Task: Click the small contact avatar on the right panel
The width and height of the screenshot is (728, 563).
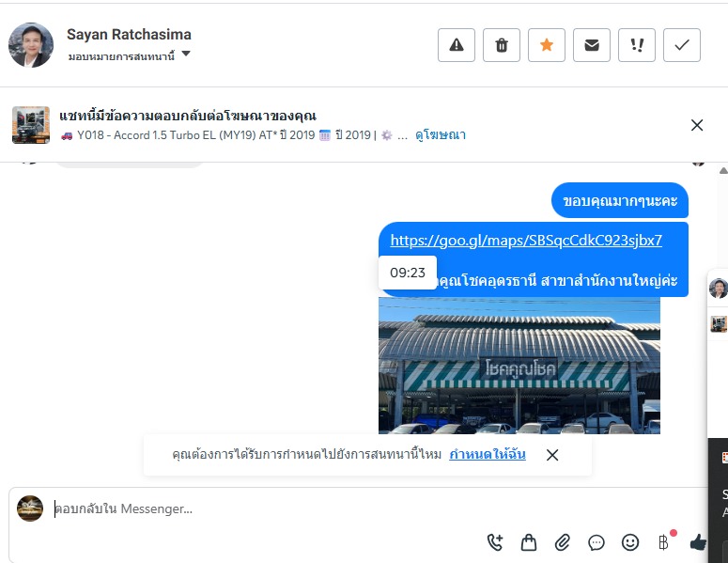Action: 719,288
